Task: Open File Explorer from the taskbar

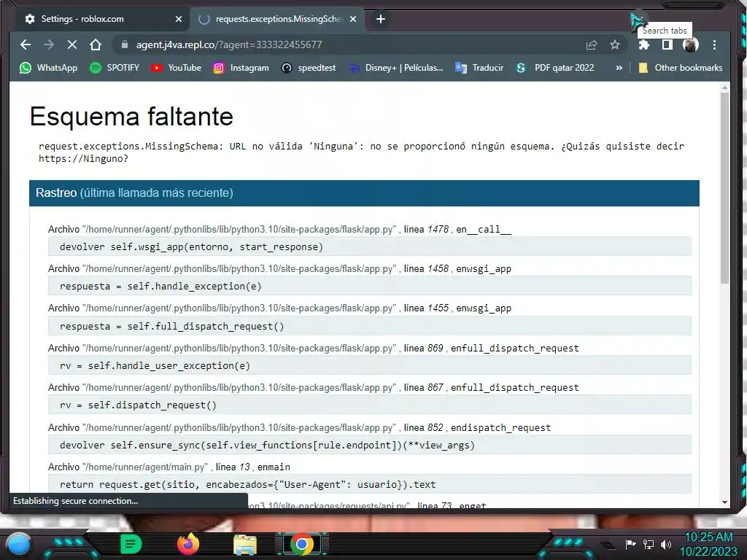Action: click(245, 544)
